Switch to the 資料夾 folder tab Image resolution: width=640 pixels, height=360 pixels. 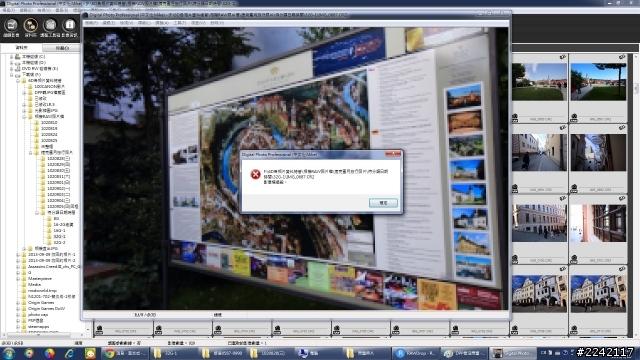[x=21, y=48]
